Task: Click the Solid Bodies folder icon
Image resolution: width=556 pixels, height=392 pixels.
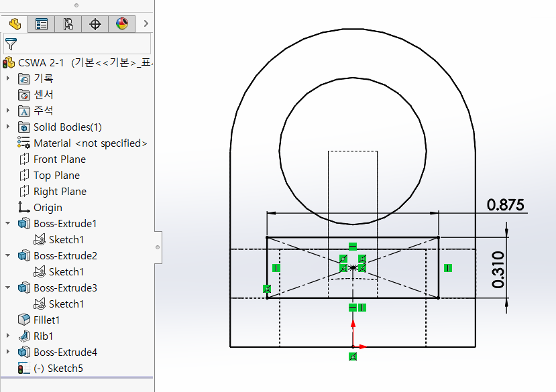Action: click(x=23, y=127)
